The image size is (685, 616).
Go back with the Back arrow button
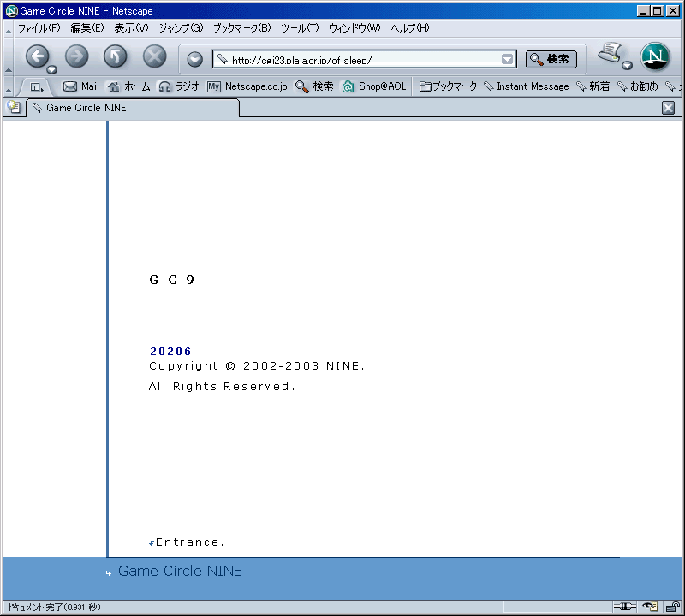click(37, 56)
